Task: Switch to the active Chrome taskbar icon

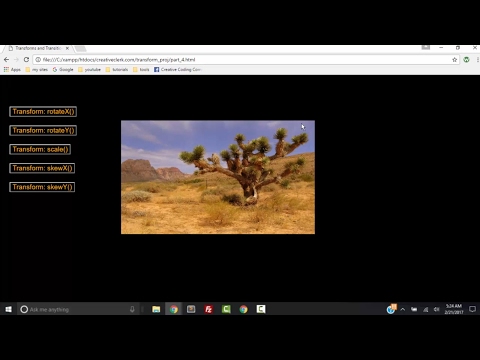Action: coord(174,309)
